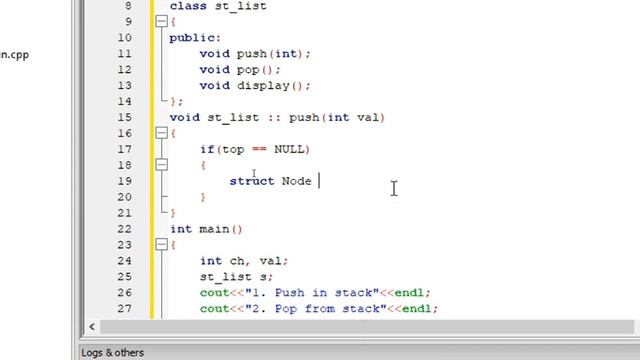
Task: Click line number 22 in the margin
Action: click(124, 229)
